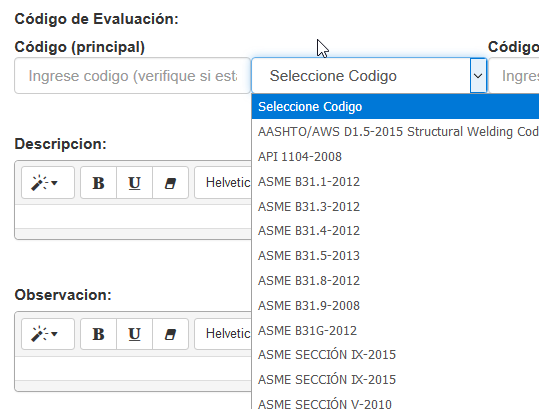Click inside the Observacion editor text area
The height and width of the screenshot is (409, 539).
point(133,368)
